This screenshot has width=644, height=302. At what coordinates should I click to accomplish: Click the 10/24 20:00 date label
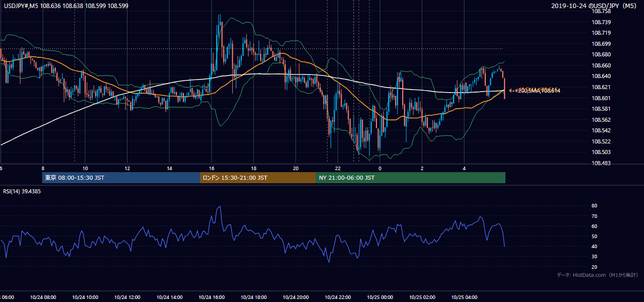pyautogui.click(x=296, y=297)
